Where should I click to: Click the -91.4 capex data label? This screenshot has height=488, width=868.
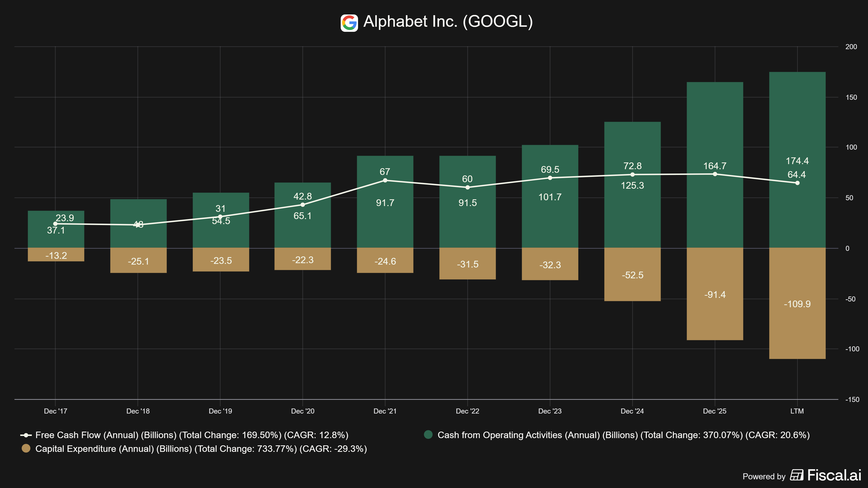click(715, 295)
